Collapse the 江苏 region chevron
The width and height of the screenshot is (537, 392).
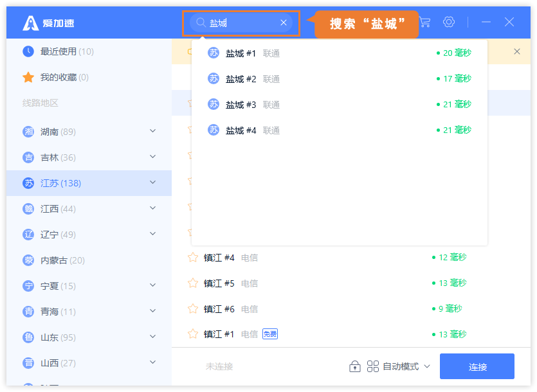pyautogui.click(x=153, y=183)
